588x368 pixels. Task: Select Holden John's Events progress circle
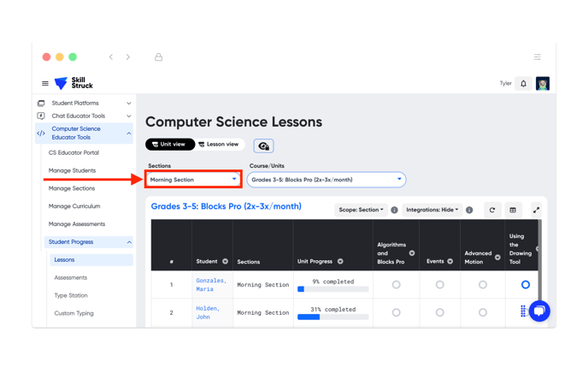tap(439, 312)
